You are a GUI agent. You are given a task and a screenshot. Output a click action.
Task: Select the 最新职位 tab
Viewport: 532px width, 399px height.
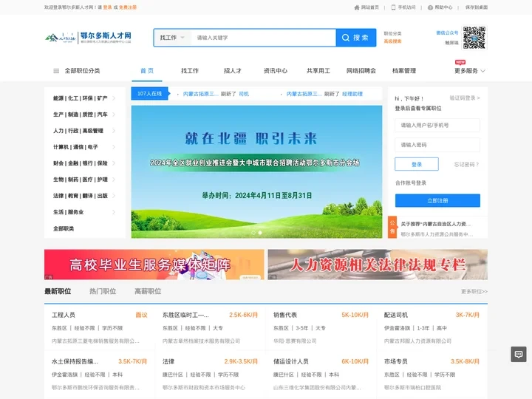[58, 291]
